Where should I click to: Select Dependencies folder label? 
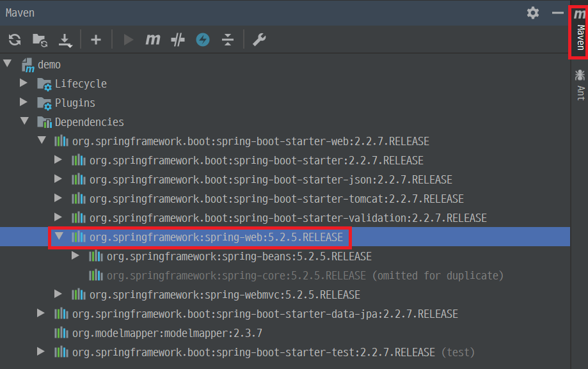tap(89, 122)
